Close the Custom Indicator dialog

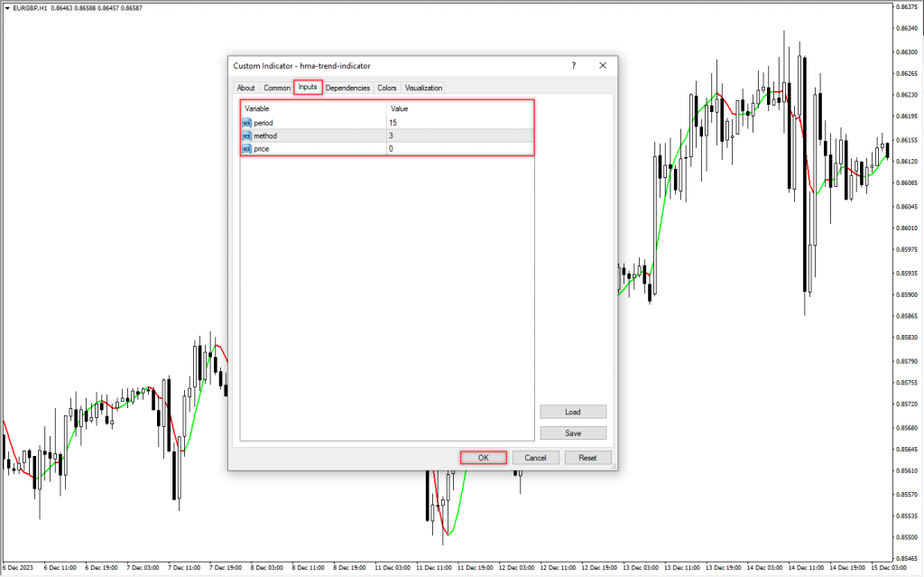coord(602,66)
